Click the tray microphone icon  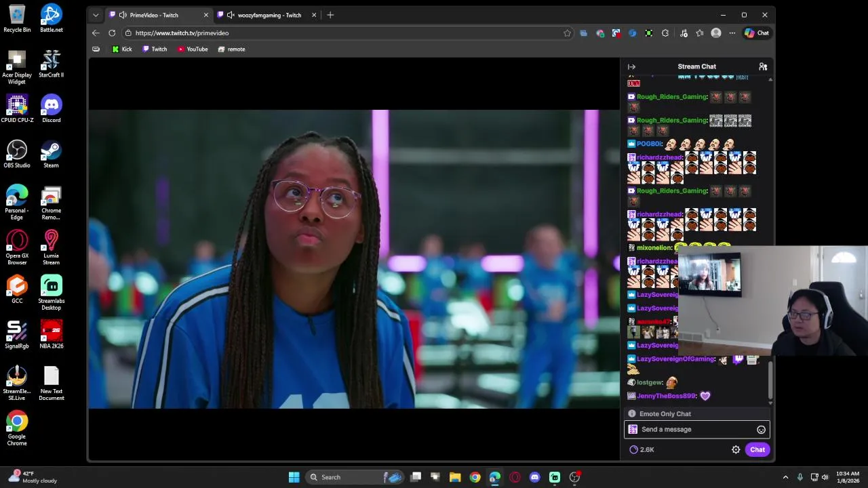(x=800, y=477)
